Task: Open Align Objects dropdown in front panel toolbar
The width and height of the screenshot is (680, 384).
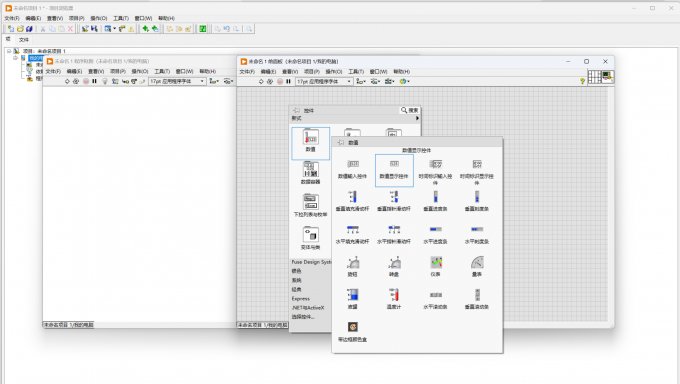Action: tap(361, 81)
